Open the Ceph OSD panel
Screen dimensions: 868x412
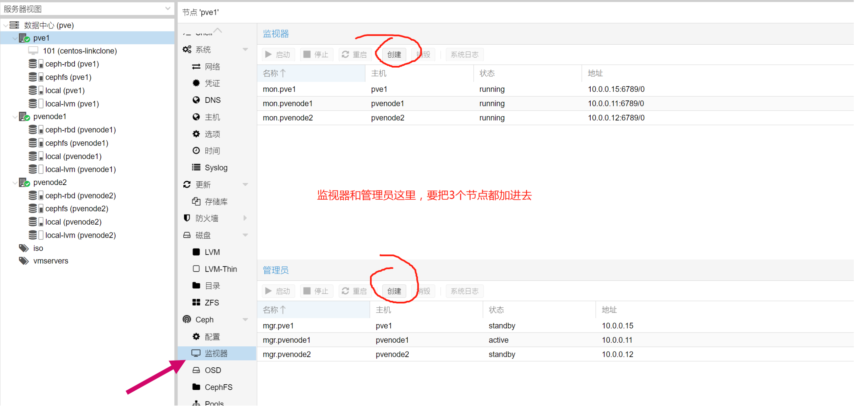(x=197, y=370)
